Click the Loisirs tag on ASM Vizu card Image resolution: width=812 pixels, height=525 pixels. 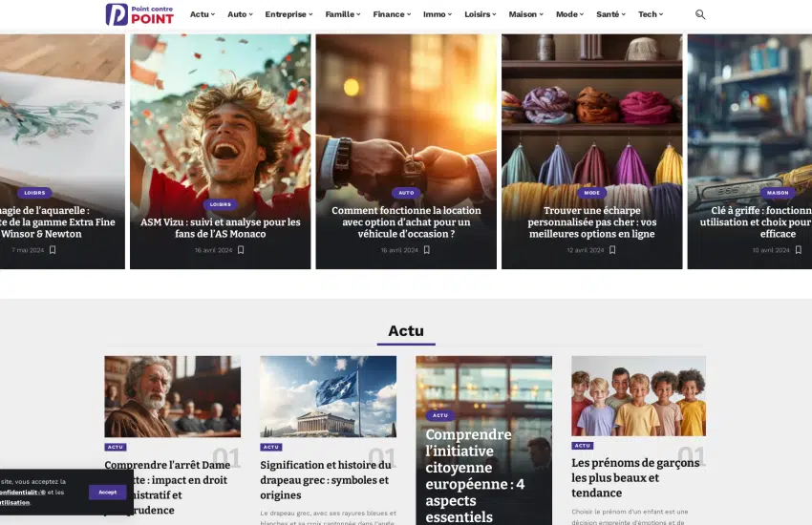[221, 204]
